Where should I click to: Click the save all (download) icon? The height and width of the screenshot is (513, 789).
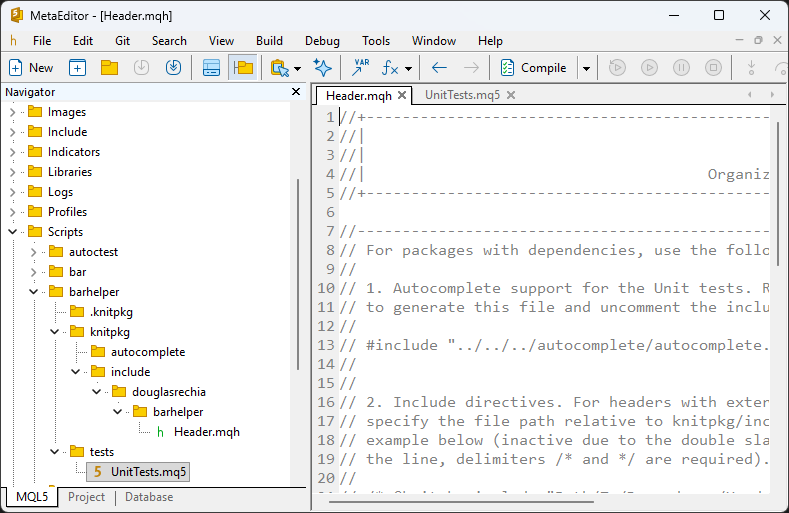click(x=173, y=68)
